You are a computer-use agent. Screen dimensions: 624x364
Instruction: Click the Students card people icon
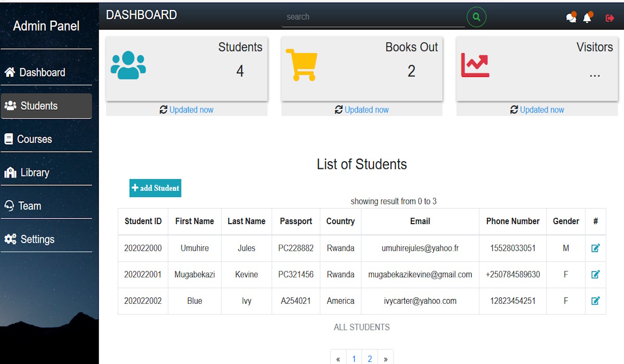128,66
